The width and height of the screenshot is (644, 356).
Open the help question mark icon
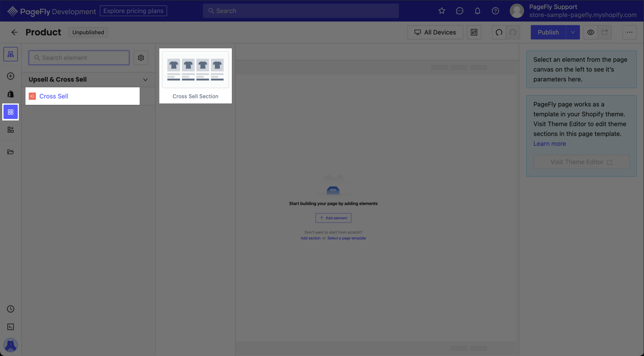[x=495, y=11]
